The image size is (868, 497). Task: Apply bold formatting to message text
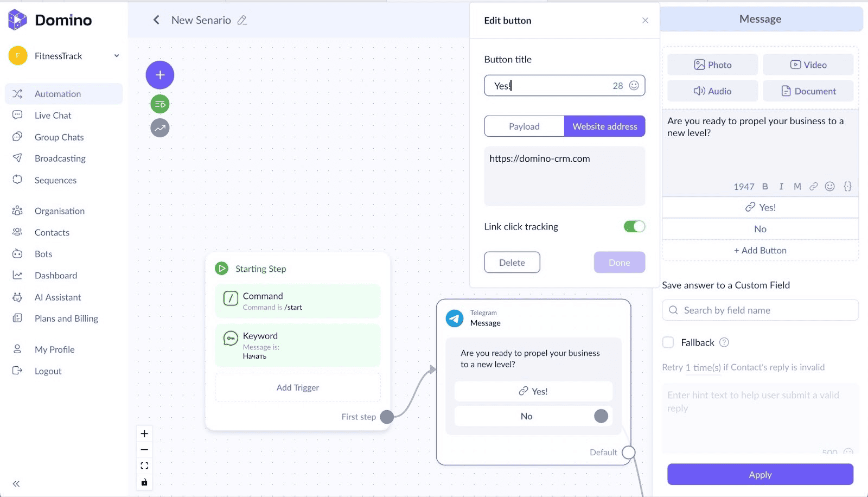(x=765, y=187)
